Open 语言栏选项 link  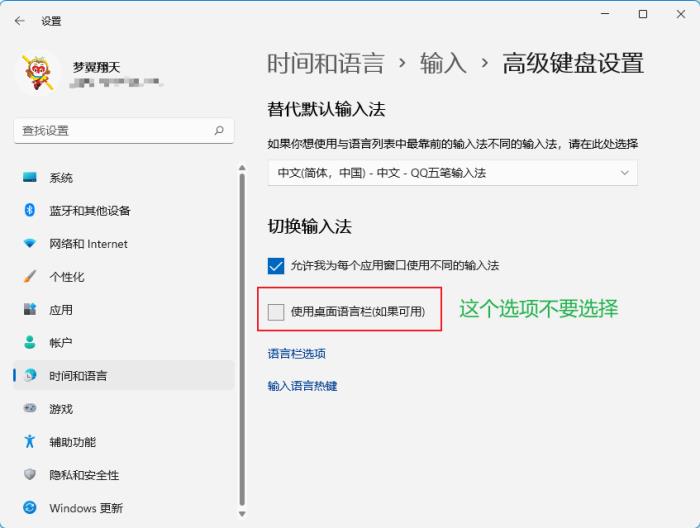[x=296, y=354]
